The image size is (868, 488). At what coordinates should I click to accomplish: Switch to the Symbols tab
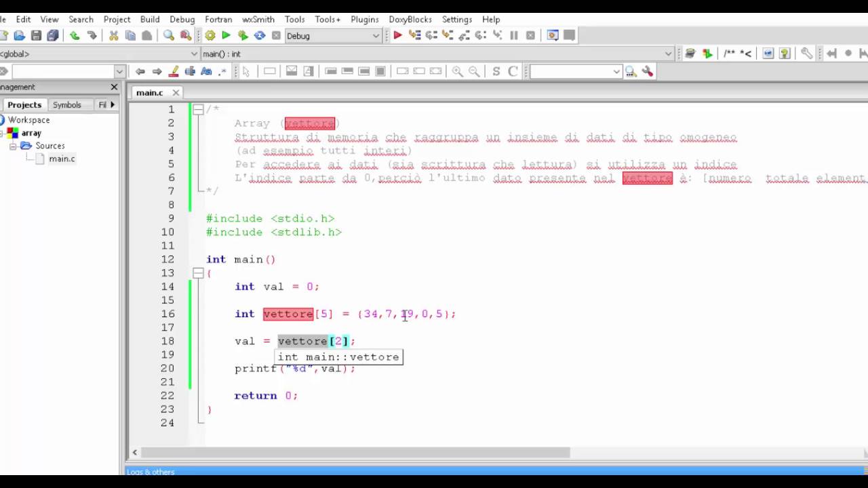click(x=67, y=105)
